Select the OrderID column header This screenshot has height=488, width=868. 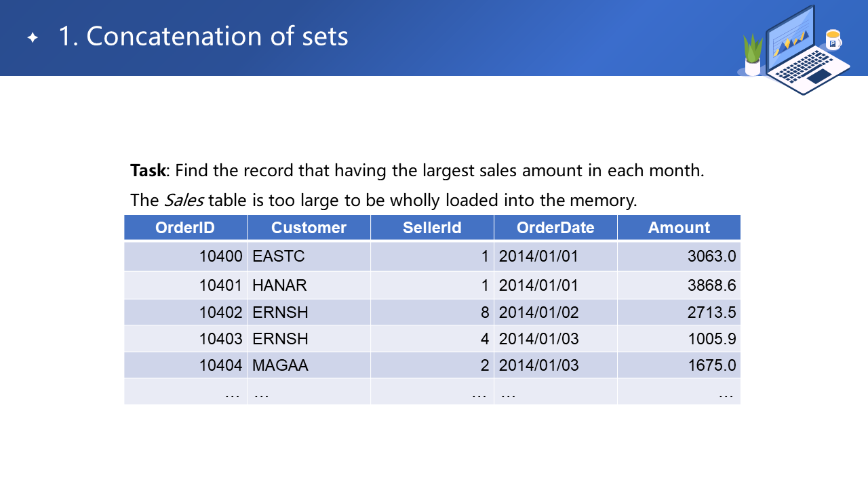pos(185,228)
